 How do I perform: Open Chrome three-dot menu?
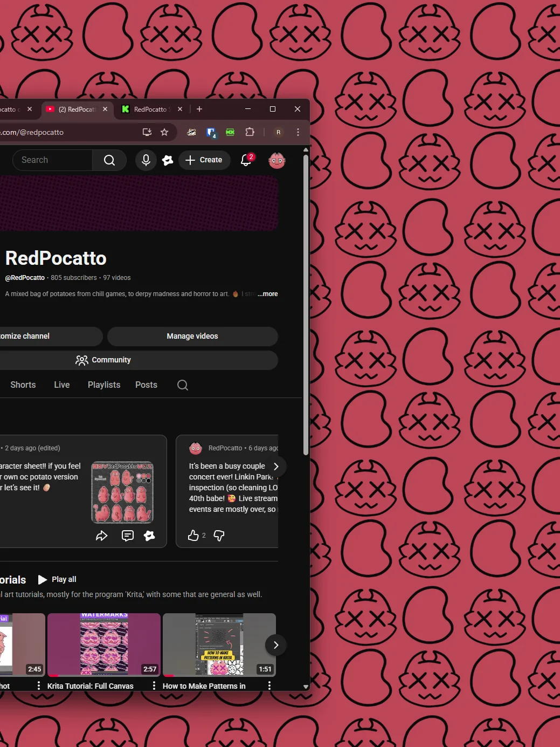(298, 132)
